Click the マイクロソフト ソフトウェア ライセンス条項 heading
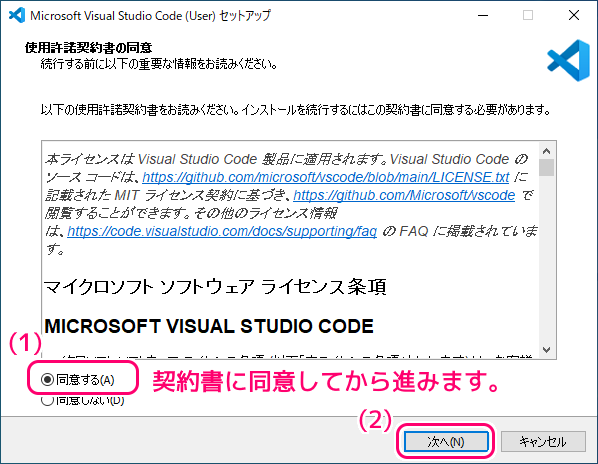Image resolution: width=598 pixels, height=464 pixels. coord(215,287)
